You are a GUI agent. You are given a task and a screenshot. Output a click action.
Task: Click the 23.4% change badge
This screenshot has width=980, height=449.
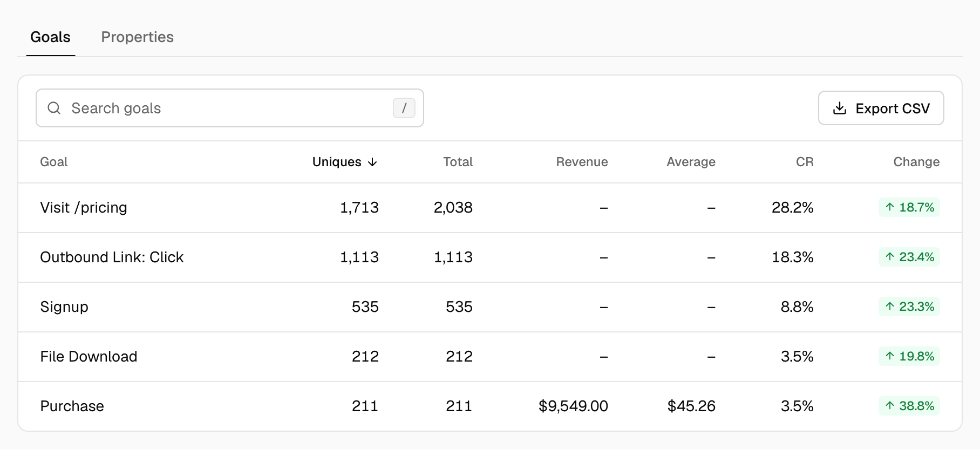pyautogui.click(x=909, y=257)
